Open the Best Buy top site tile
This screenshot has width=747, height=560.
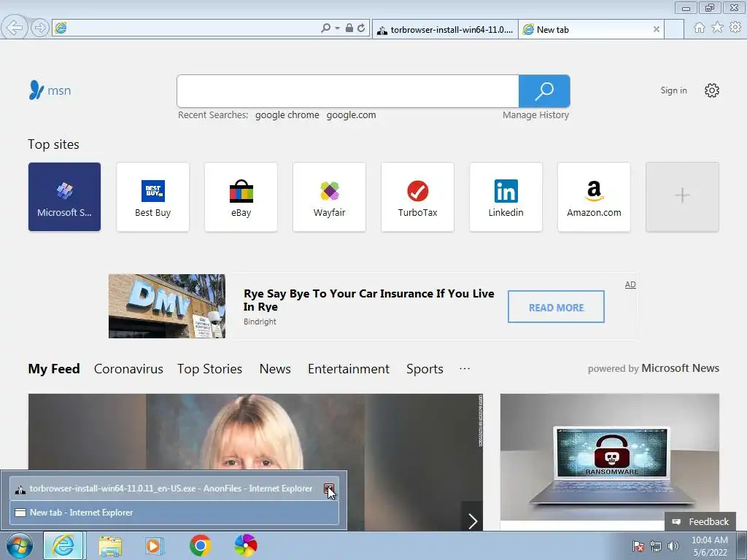coord(153,197)
